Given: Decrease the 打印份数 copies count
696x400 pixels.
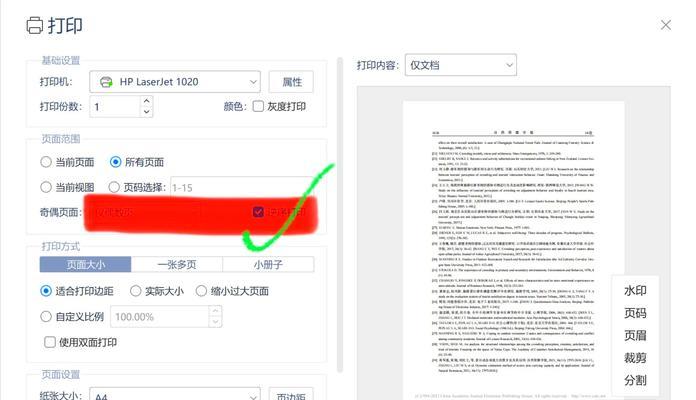Looking at the screenshot, I should (x=146, y=112).
